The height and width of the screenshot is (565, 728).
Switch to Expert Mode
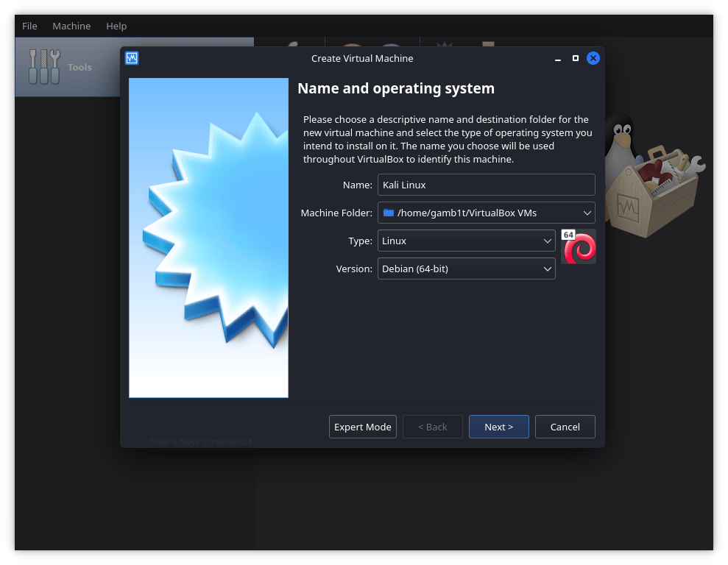coord(363,427)
